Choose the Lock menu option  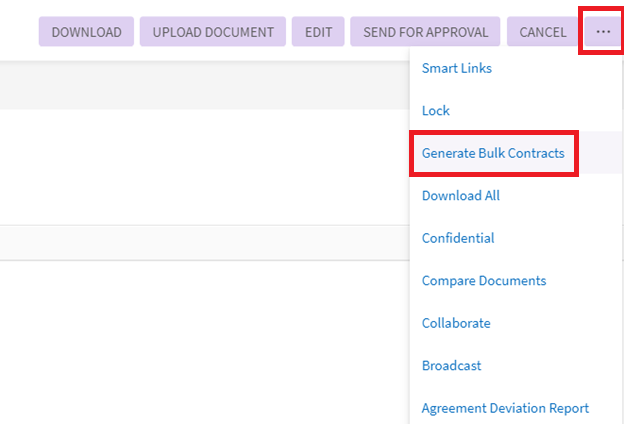436,111
